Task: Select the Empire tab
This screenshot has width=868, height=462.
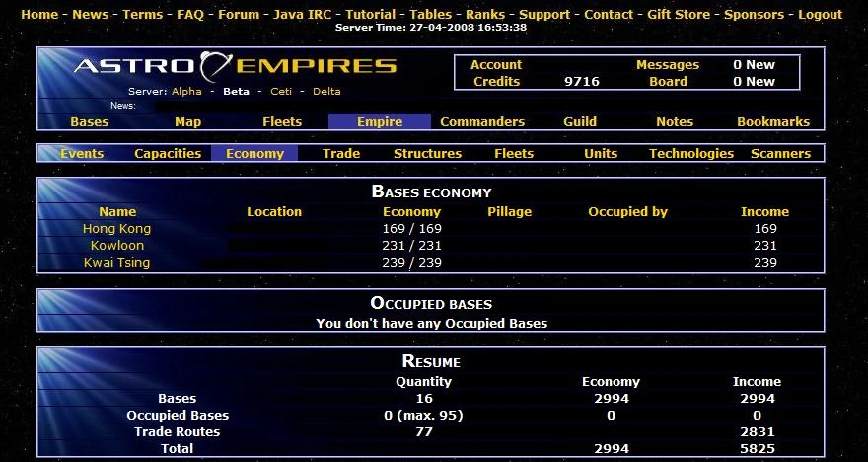Action: [x=380, y=121]
